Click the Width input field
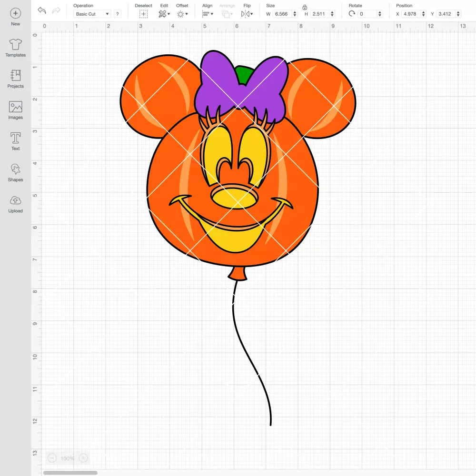The image size is (476, 476). (282, 14)
